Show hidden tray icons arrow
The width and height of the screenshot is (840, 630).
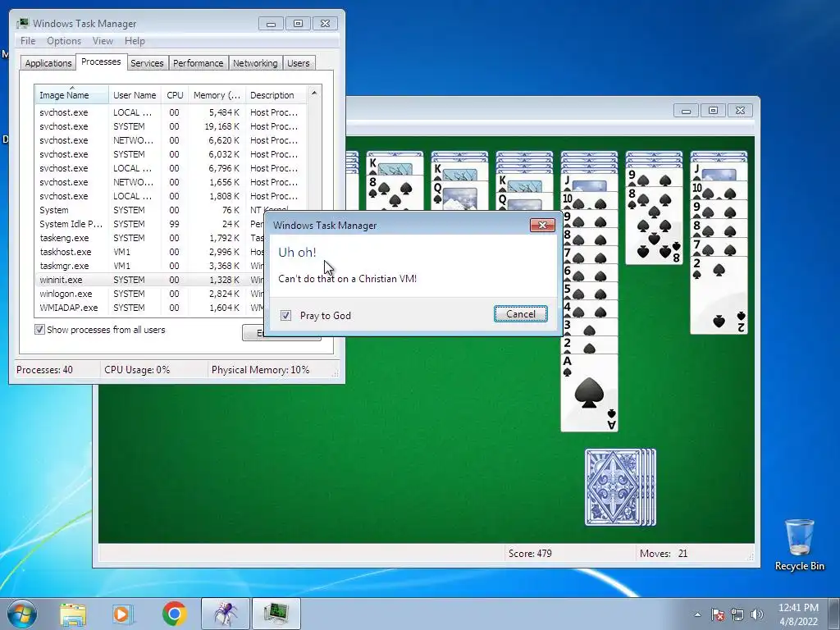click(x=697, y=614)
